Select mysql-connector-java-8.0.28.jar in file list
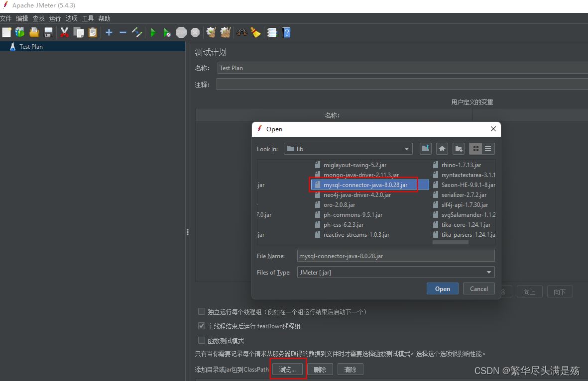Screen dimensions: 588x381 coord(363,185)
